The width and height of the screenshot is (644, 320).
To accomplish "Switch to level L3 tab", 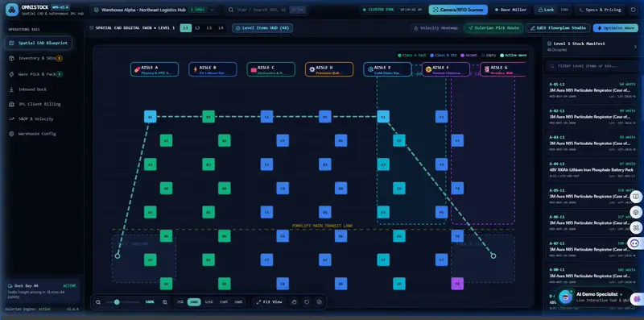I will pyautogui.click(x=209, y=28).
